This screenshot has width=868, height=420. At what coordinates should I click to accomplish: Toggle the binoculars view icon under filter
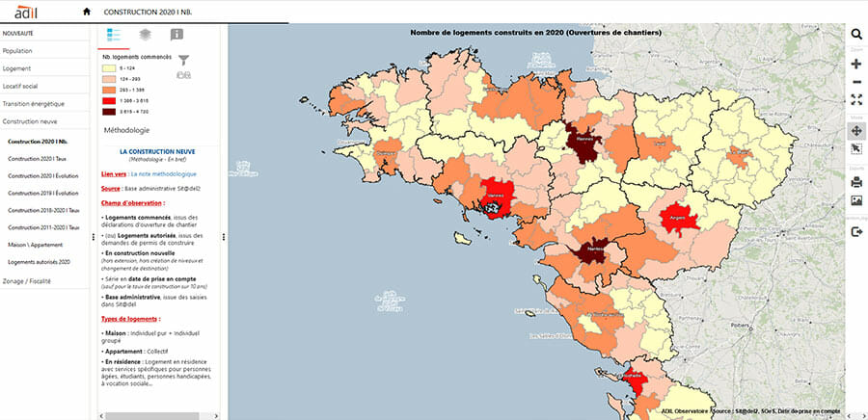(x=183, y=74)
